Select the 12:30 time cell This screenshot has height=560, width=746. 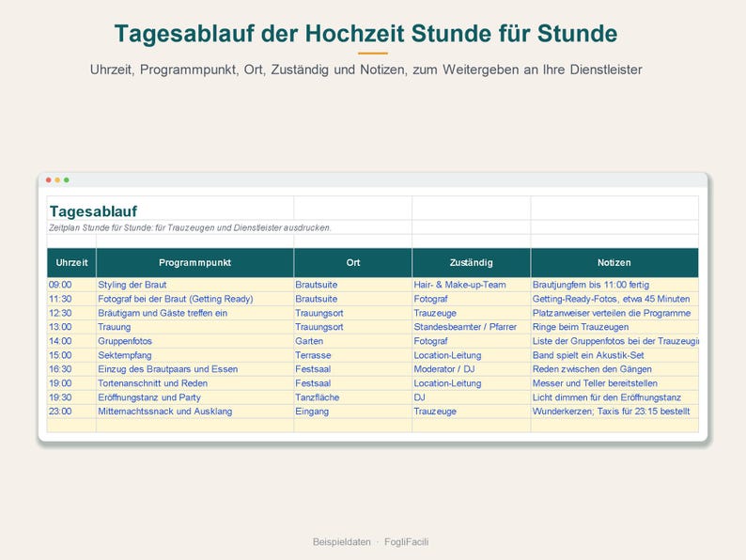[x=71, y=313]
